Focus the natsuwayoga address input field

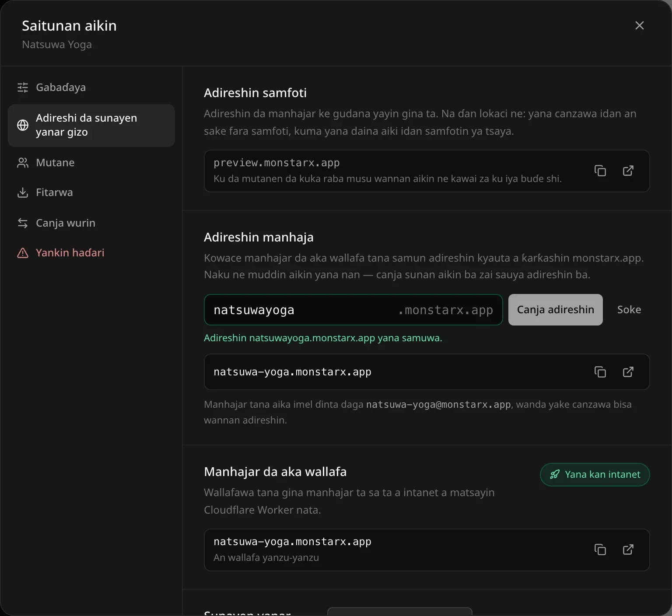pos(353,310)
